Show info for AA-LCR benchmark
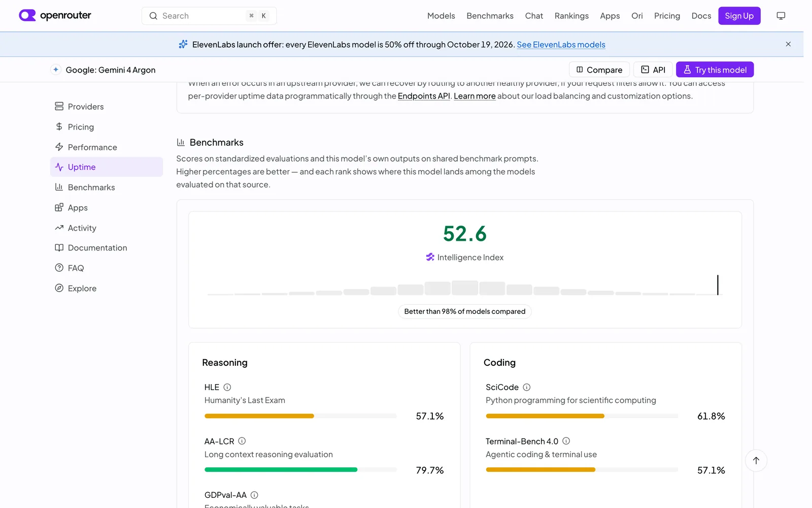 242,441
